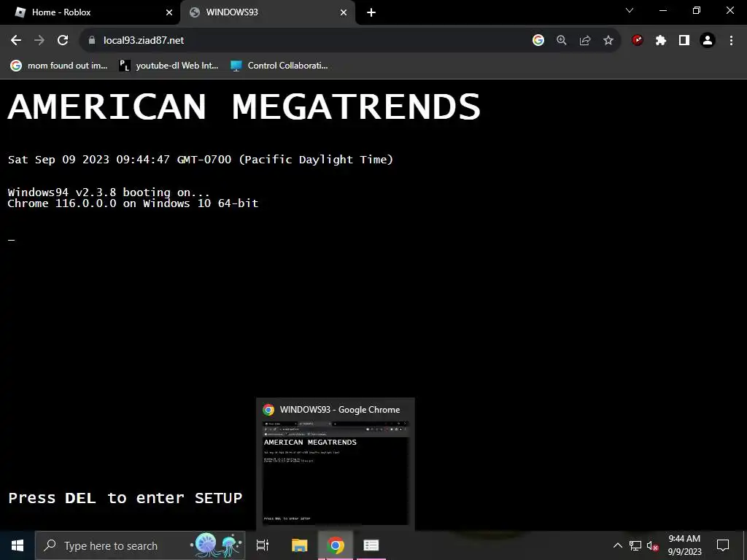Toggle the Chrome side panel
Viewport: 747px width, 560px height.
click(684, 41)
